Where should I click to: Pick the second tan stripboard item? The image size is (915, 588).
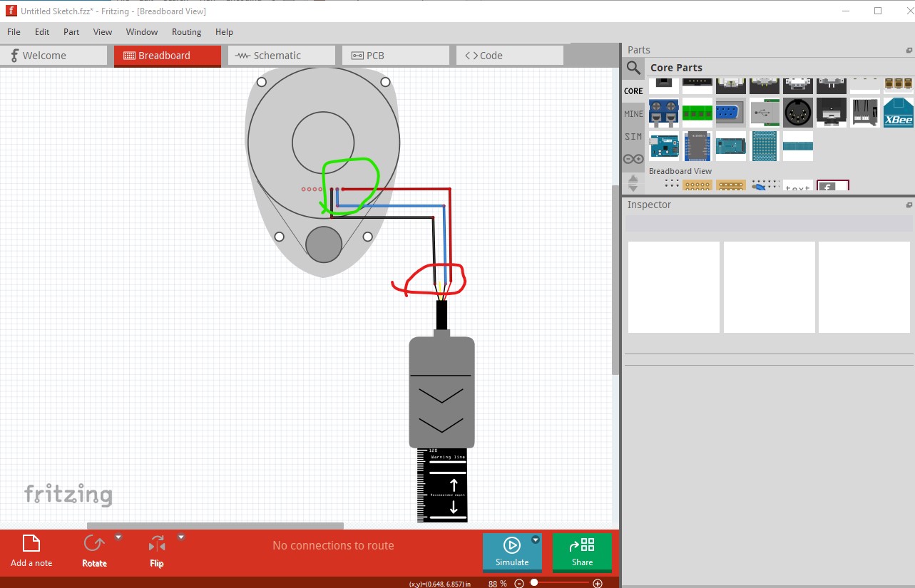pyautogui.click(x=731, y=186)
